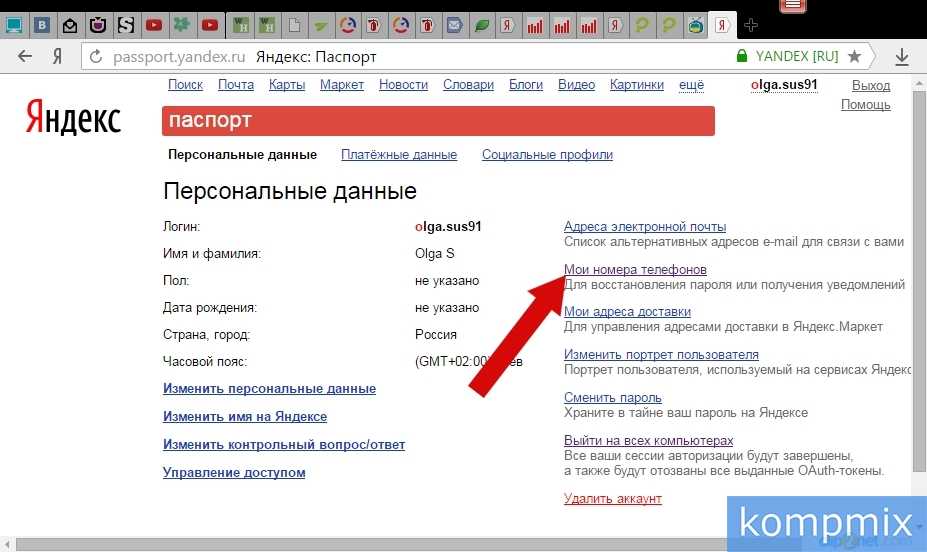Open the Видео link
927x552 pixels.
click(x=576, y=85)
